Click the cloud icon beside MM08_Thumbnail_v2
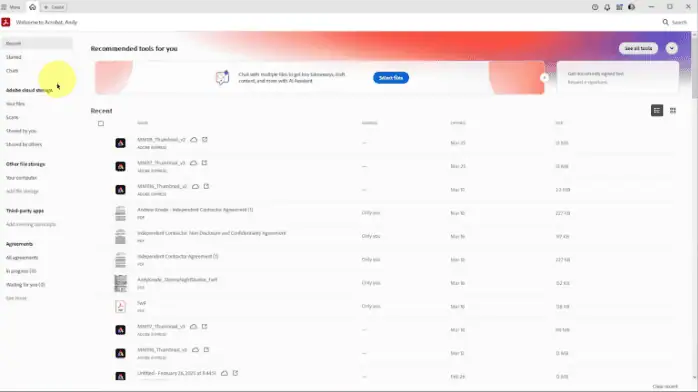The height and width of the screenshot is (392, 698). [194, 140]
